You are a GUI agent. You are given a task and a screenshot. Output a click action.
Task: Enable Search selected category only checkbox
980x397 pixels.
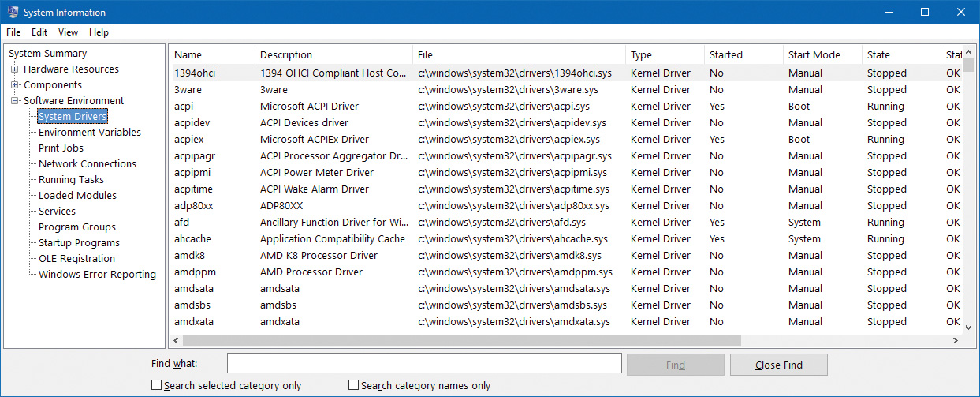156,386
